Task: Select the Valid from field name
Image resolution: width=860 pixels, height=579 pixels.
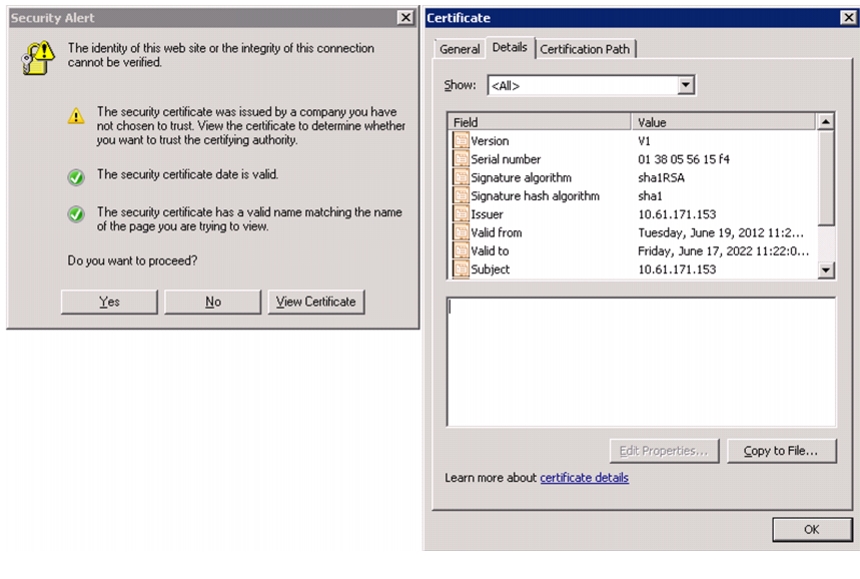Action: (496, 232)
